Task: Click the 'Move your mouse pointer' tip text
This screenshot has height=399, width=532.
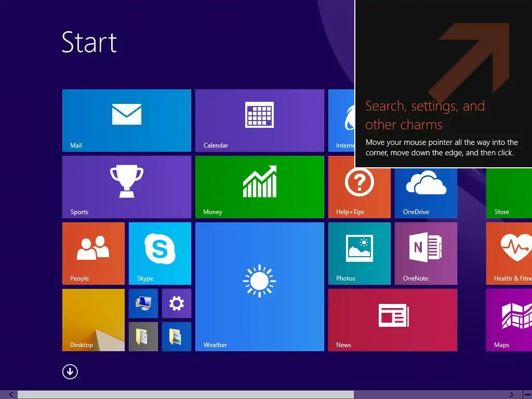Action: 442,148
